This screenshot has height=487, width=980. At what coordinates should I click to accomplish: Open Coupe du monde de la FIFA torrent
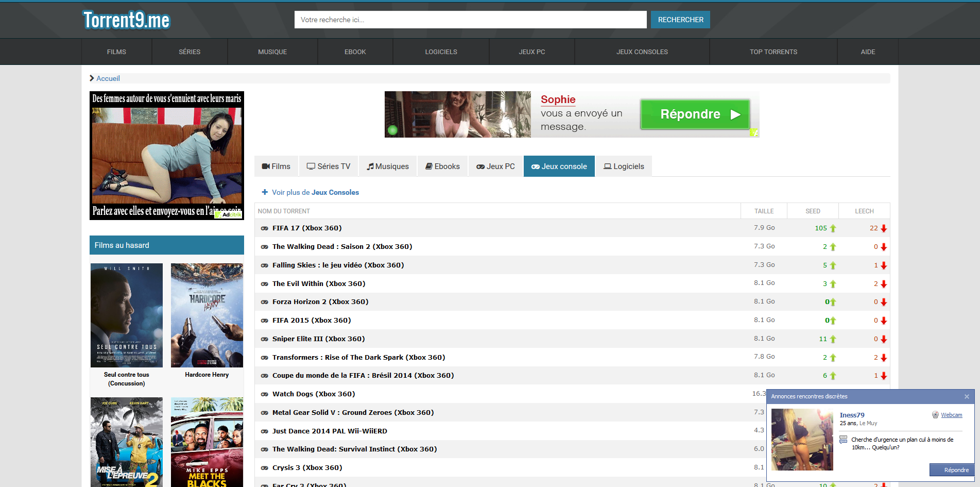coord(363,376)
